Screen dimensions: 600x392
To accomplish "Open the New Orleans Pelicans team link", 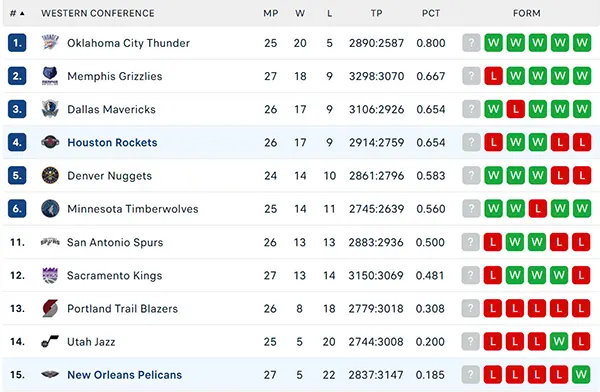I will point(124,374).
